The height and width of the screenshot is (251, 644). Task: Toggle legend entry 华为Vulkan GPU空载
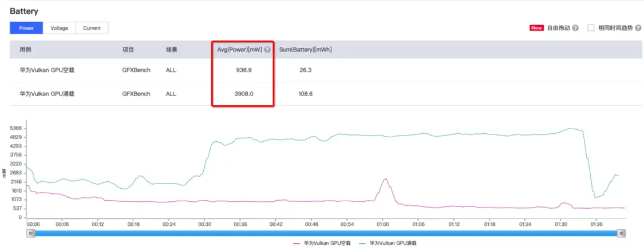322,243
